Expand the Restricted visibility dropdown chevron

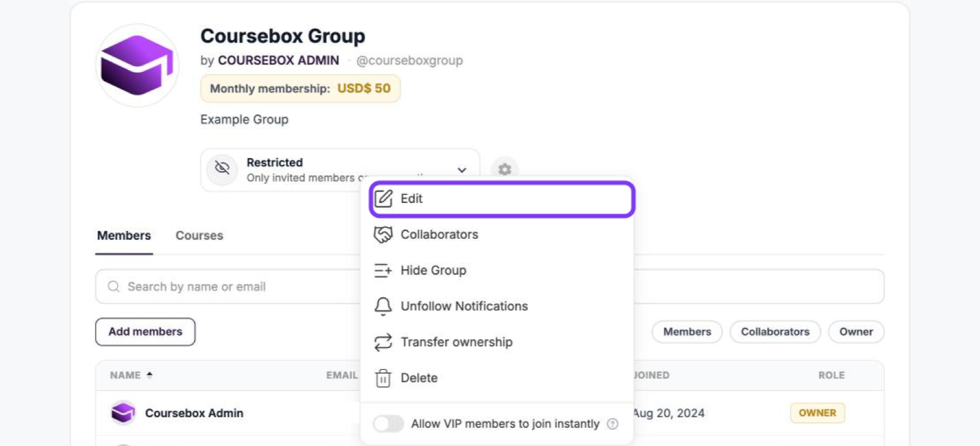point(462,170)
